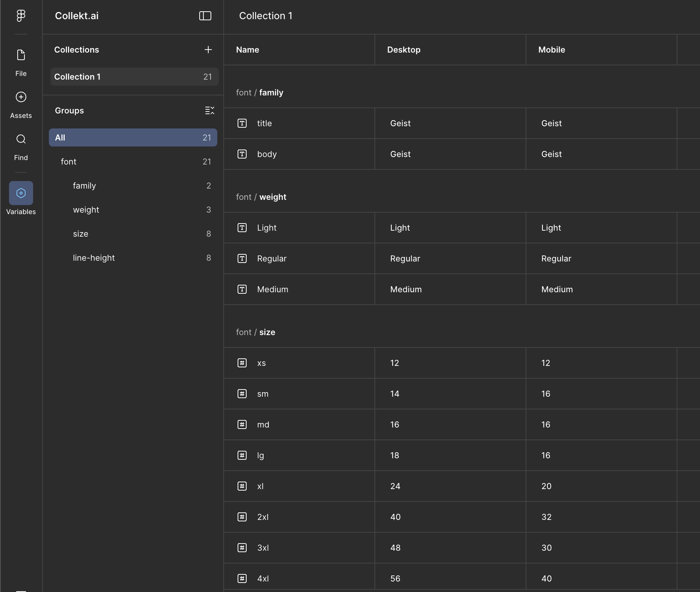
Task: Select the family subgroup
Action: point(85,186)
